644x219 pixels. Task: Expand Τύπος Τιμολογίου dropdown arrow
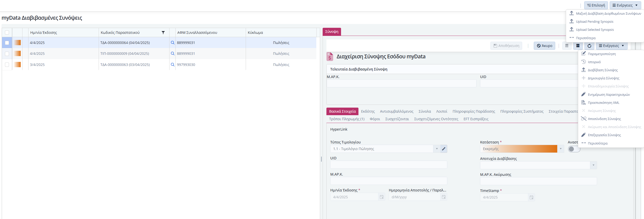[x=437, y=149]
